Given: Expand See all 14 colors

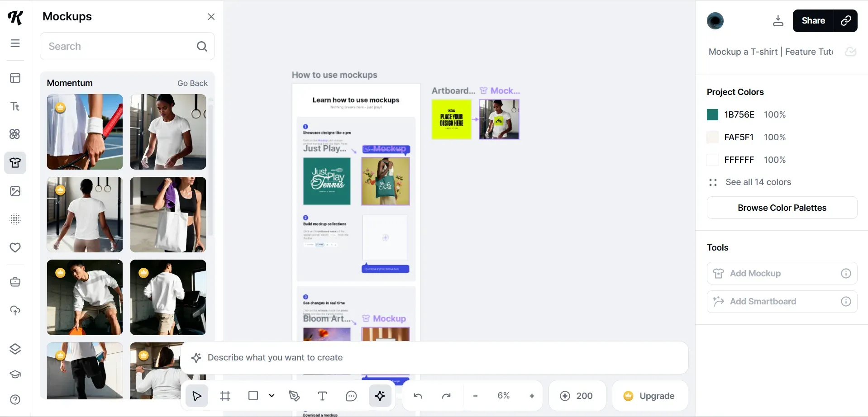Looking at the screenshot, I should point(758,182).
